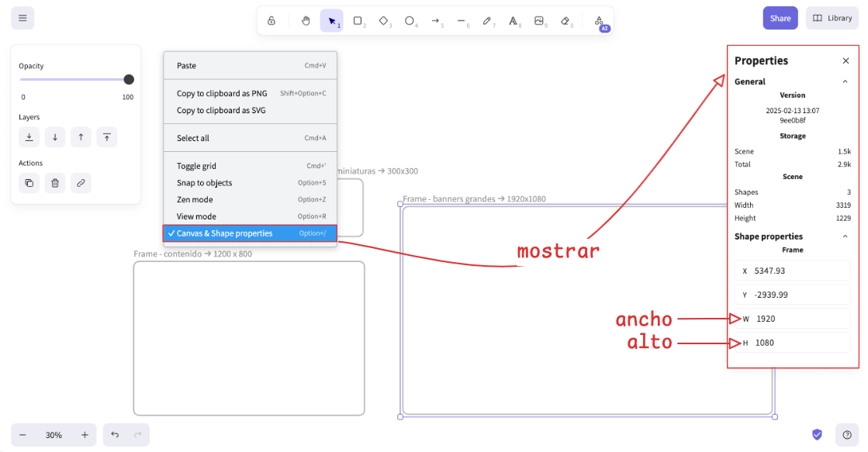Collapse the General section
Screen dimensions: 868x452
pyautogui.click(x=845, y=81)
